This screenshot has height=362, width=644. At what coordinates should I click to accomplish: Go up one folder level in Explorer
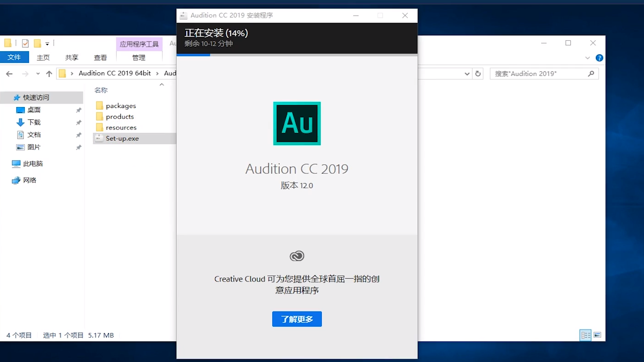(49, 74)
